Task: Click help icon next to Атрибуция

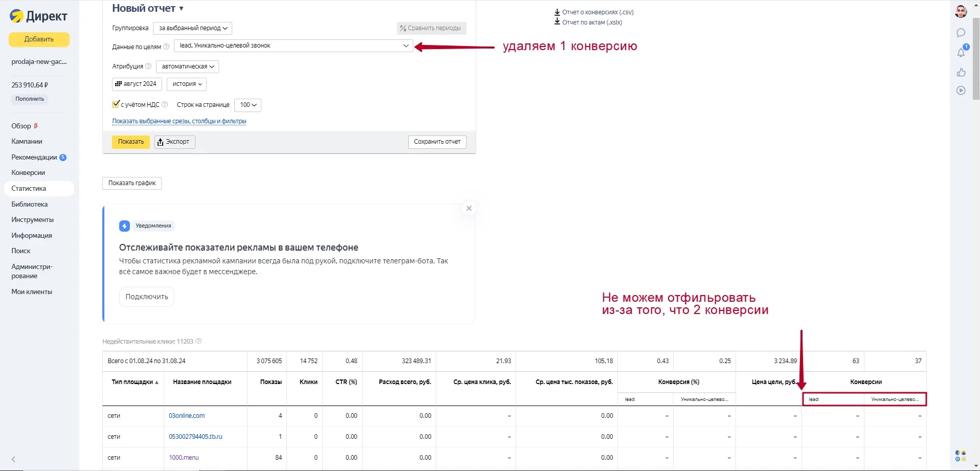Action: click(x=148, y=66)
